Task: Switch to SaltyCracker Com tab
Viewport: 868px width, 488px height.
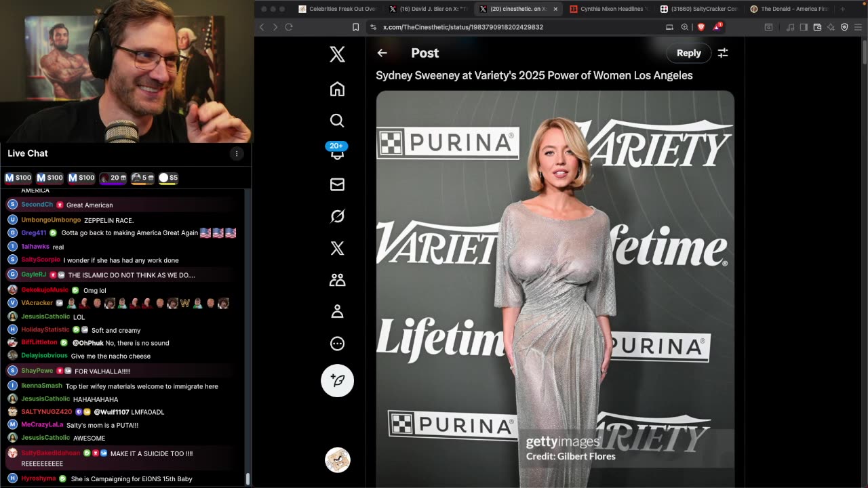Action: coord(699,9)
